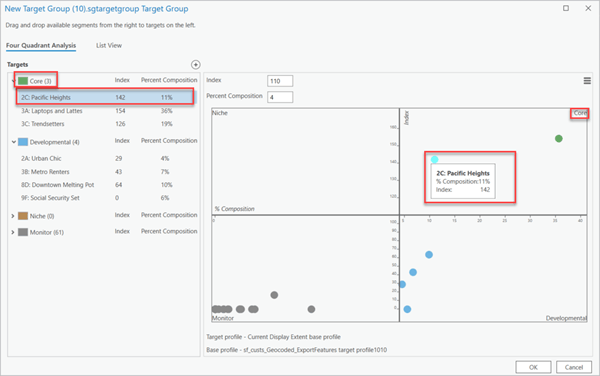This screenshot has height=376, width=600.
Task: Click the Index value 154
Action: 120,111
